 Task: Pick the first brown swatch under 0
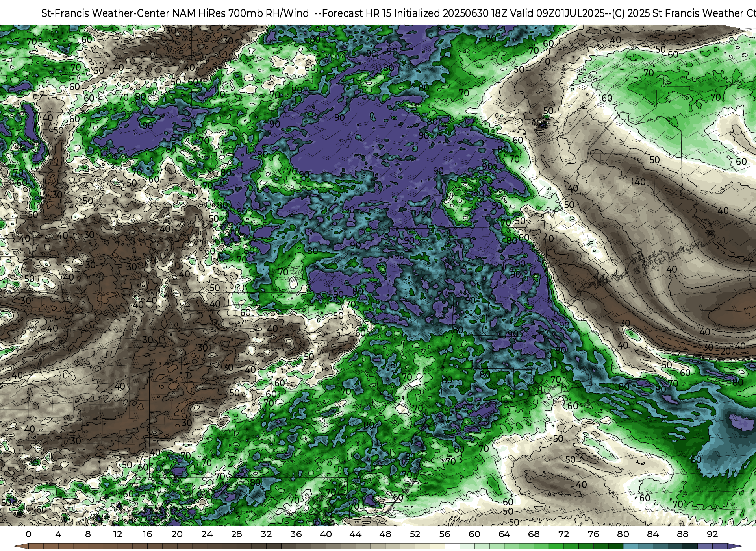click(x=36, y=546)
